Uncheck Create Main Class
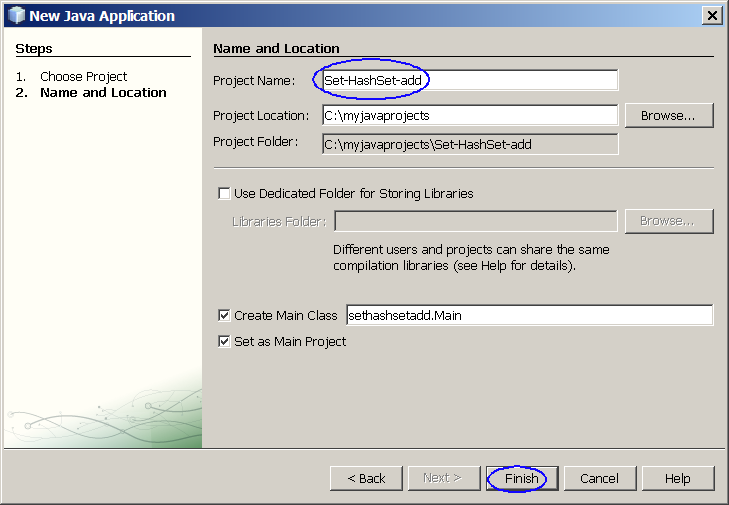The width and height of the screenshot is (729, 505). click(224, 316)
